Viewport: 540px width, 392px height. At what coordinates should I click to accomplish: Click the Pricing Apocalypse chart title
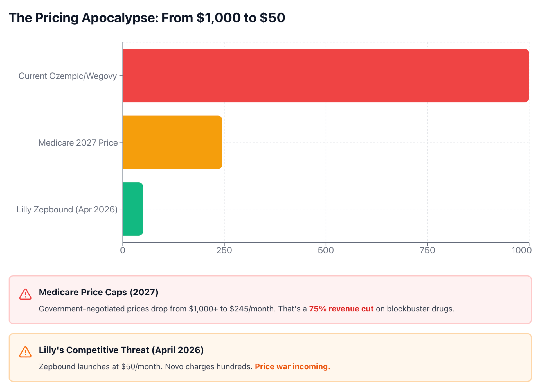click(147, 18)
